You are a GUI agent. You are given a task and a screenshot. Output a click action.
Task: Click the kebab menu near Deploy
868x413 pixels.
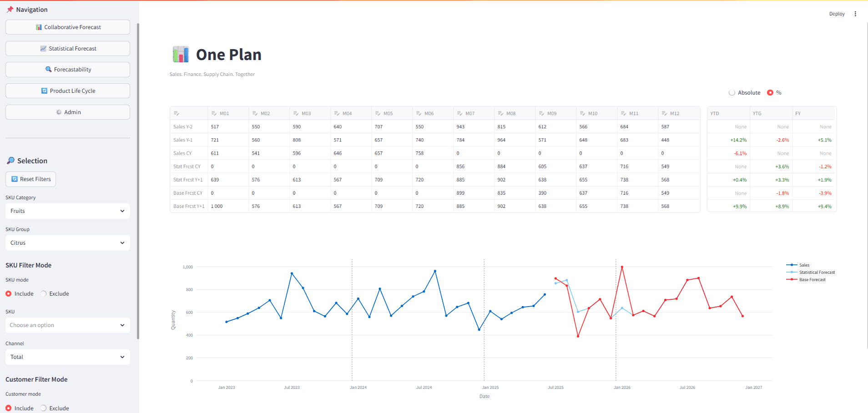856,14
